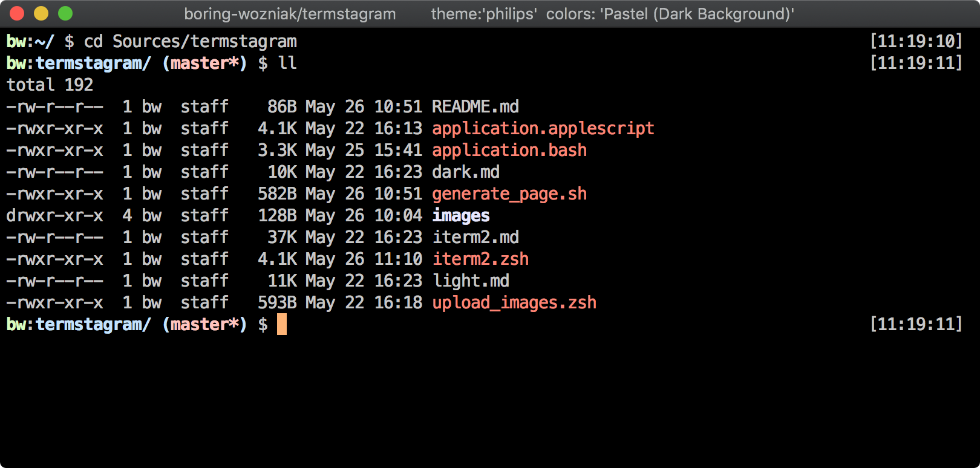Click the 11:10 modification time
The width and height of the screenshot is (980, 468).
click(x=398, y=259)
